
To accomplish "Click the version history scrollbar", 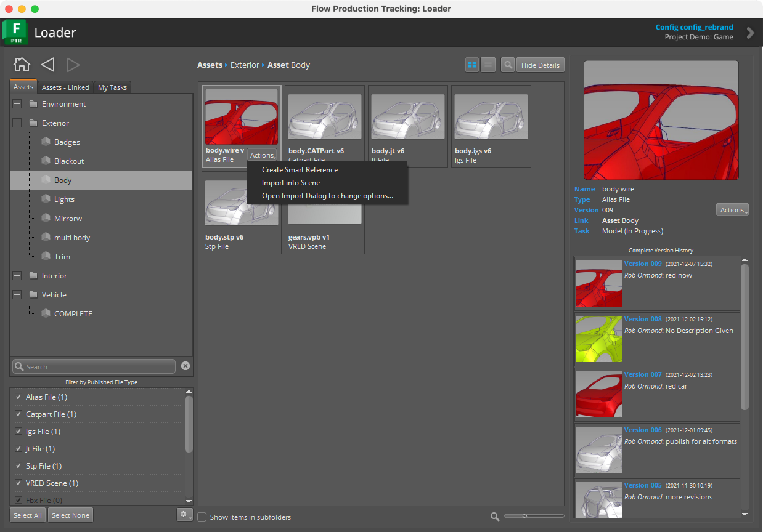I will pyautogui.click(x=745, y=337).
